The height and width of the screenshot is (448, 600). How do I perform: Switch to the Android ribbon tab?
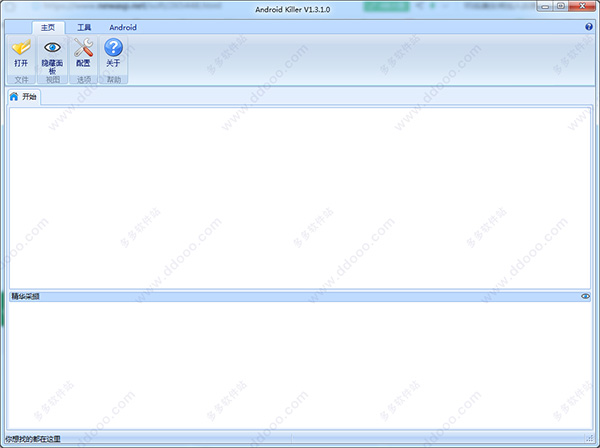coord(123,28)
